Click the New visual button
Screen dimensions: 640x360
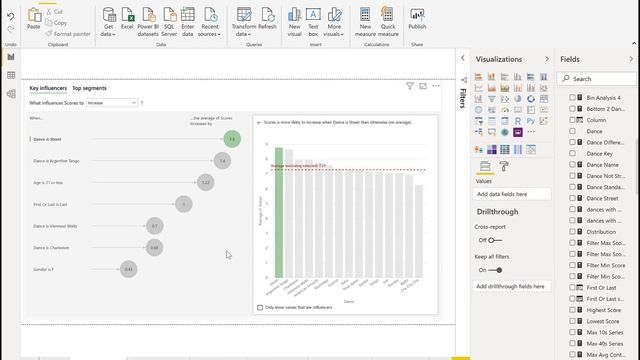[x=294, y=22]
